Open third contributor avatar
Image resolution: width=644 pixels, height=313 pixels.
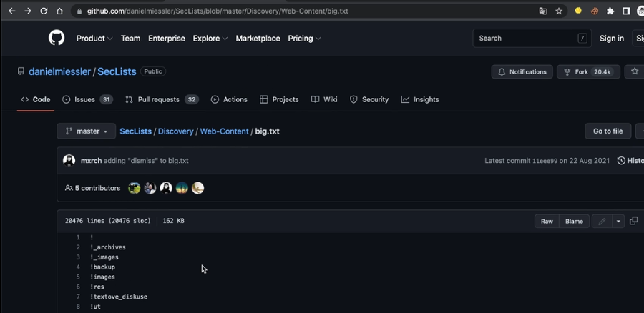click(x=166, y=188)
